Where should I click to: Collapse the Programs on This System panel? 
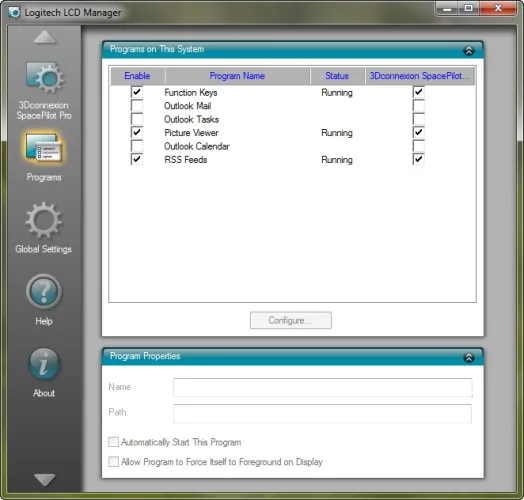click(x=469, y=50)
